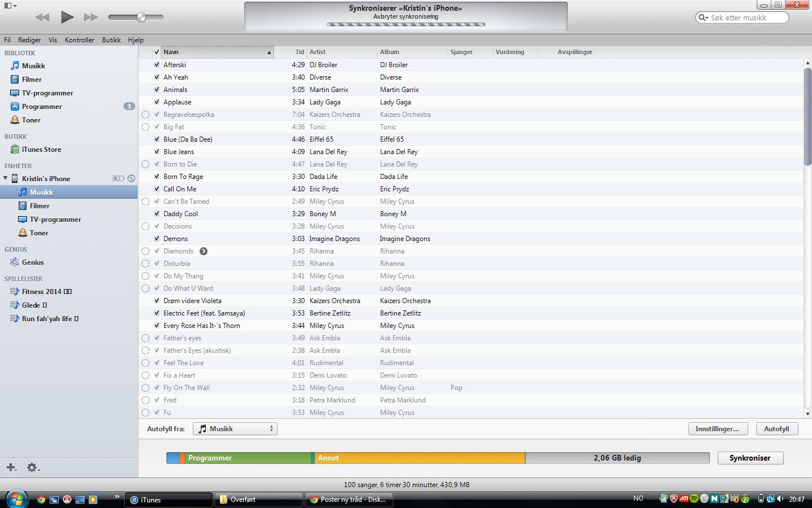
Task: Open the search field options dropdown
Action: coord(703,17)
